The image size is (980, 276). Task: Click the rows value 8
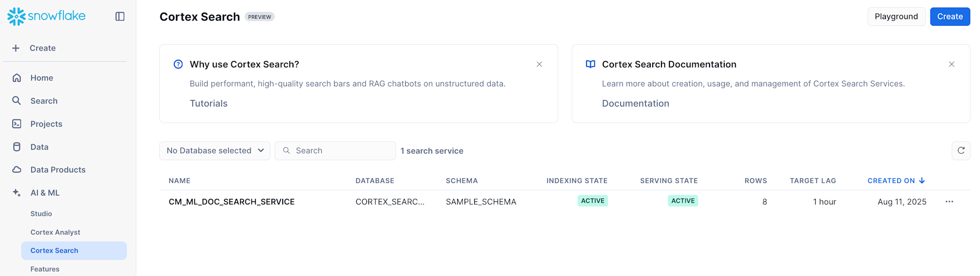(x=764, y=202)
